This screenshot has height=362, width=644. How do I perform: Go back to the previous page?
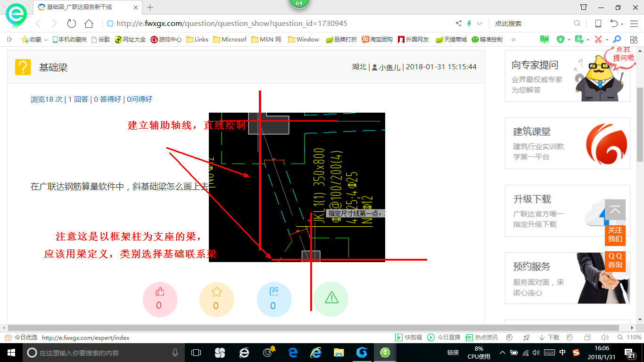39,24
